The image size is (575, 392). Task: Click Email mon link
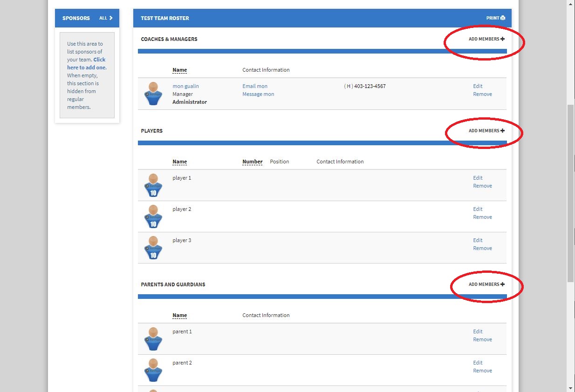[255, 86]
